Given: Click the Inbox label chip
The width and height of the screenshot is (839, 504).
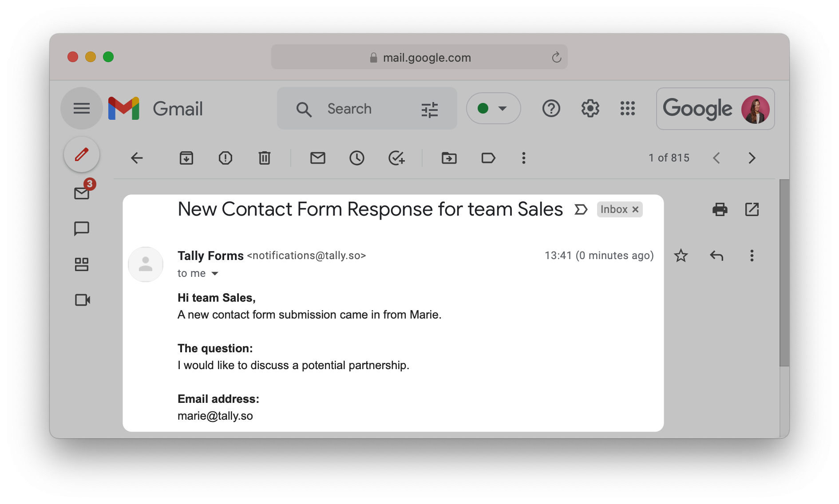Looking at the screenshot, I should [614, 209].
